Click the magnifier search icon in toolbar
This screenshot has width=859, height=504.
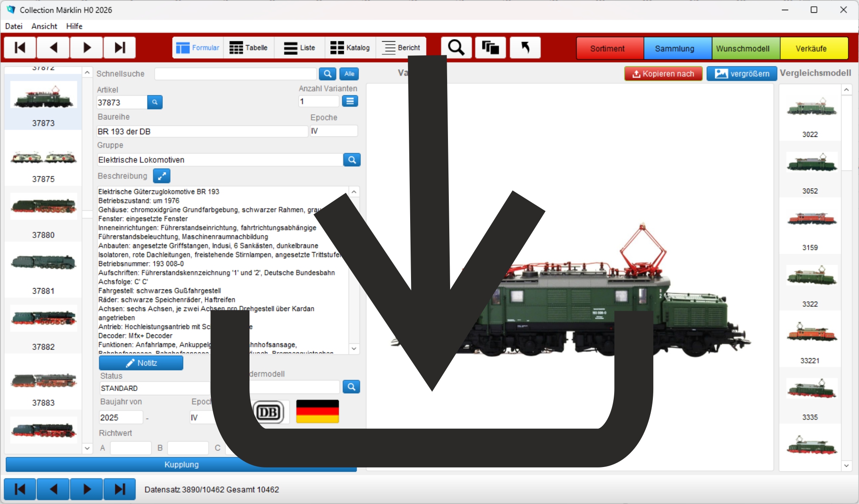click(456, 48)
